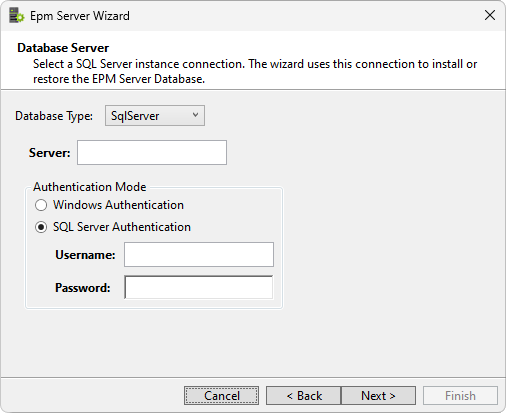
Task: Go back with the < Back button
Action: click(x=304, y=396)
